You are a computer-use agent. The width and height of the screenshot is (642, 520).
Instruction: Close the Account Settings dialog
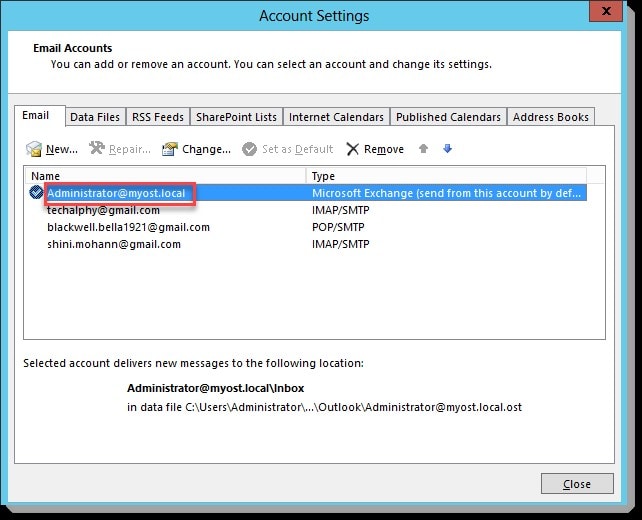(577, 484)
